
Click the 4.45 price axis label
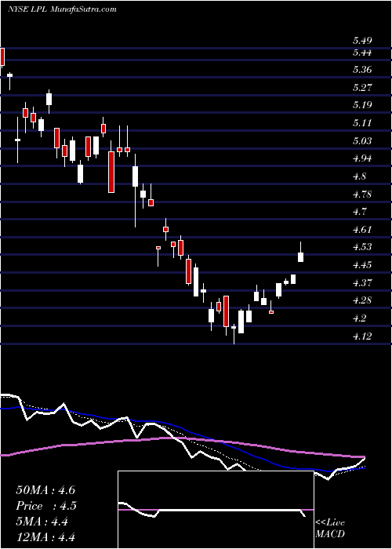(x=362, y=265)
